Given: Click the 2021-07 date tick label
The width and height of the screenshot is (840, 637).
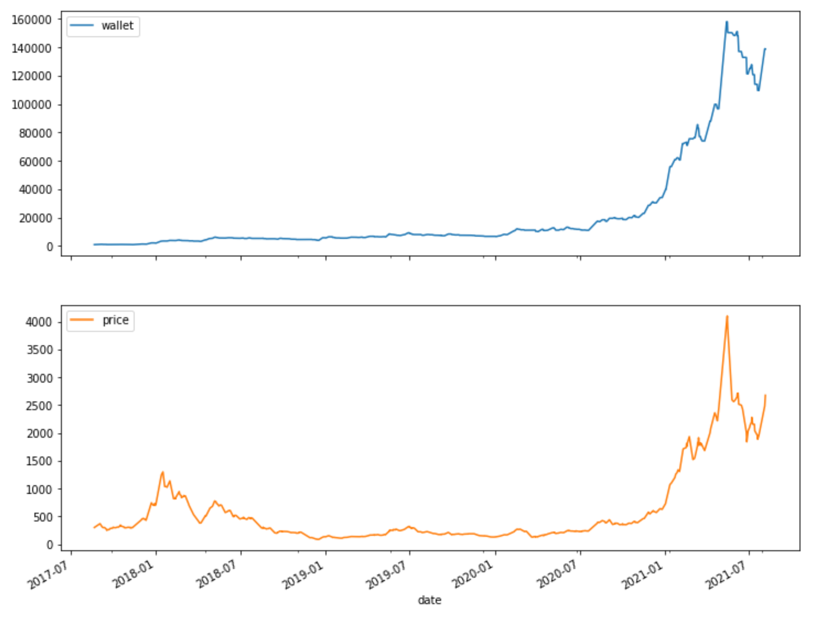Looking at the screenshot, I should click(x=726, y=574).
